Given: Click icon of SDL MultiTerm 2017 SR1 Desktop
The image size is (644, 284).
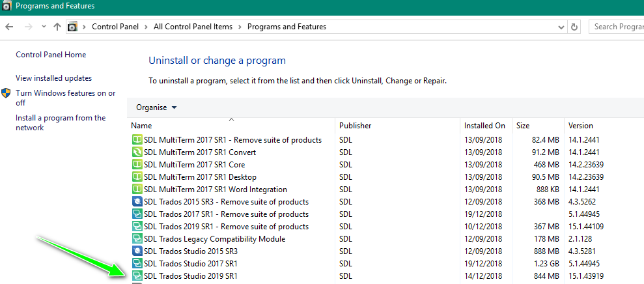Looking at the screenshot, I should (x=137, y=177).
